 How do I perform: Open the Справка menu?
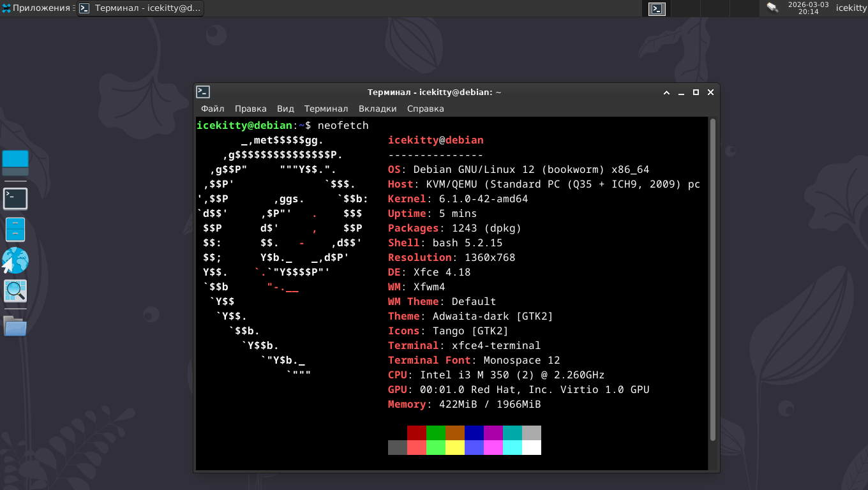coord(425,108)
